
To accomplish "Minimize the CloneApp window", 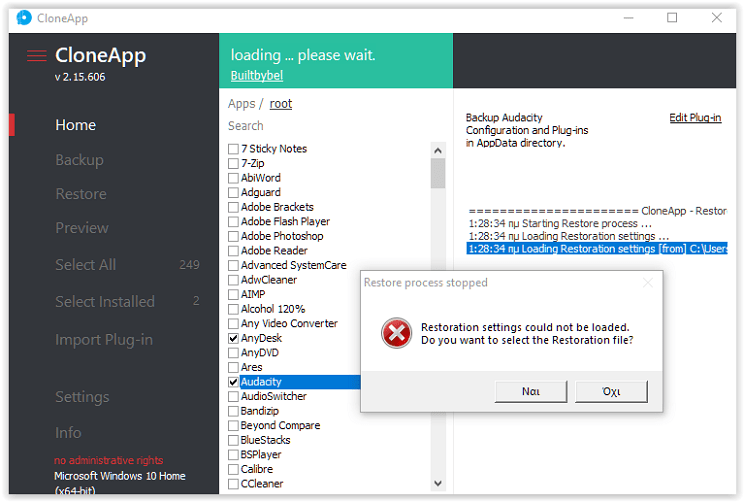I will click(628, 18).
